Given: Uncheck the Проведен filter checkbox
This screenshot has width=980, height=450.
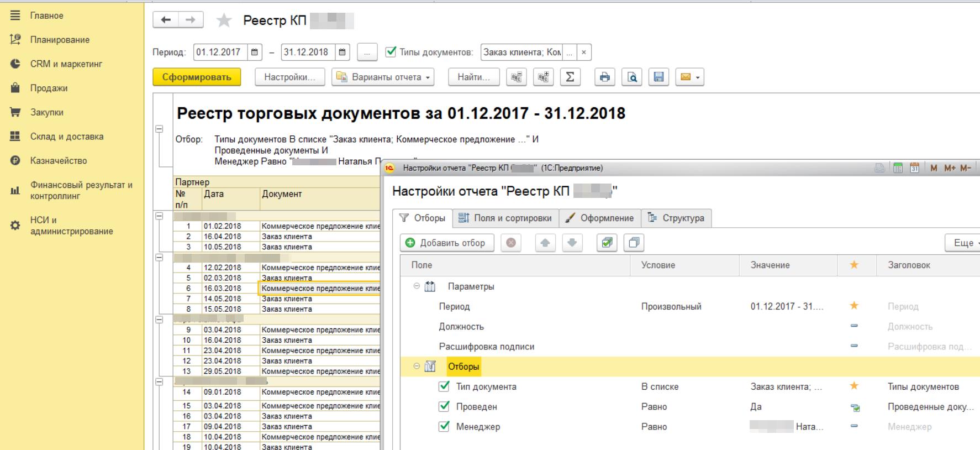Looking at the screenshot, I should coord(444,406).
